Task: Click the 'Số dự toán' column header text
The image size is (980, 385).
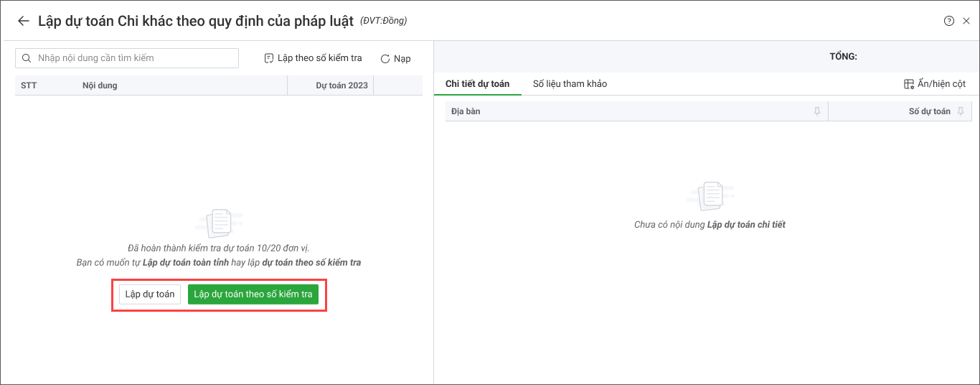Action: click(x=929, y=111)
